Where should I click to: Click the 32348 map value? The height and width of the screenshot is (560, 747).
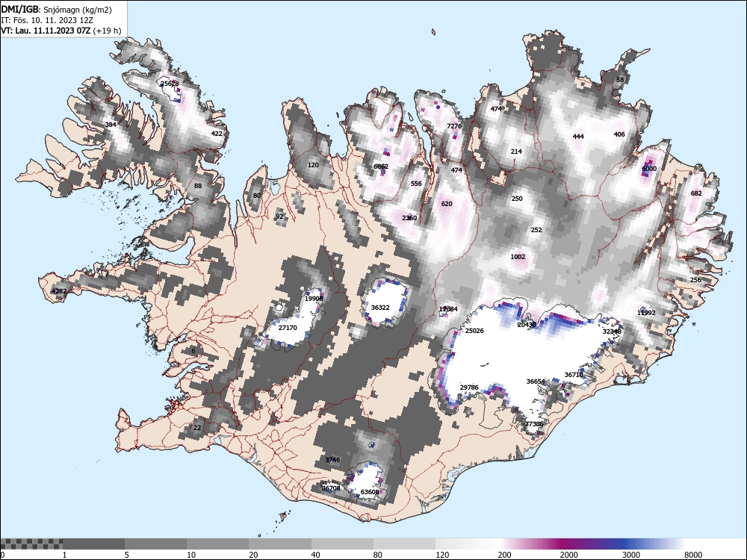[x=613, y=332]
